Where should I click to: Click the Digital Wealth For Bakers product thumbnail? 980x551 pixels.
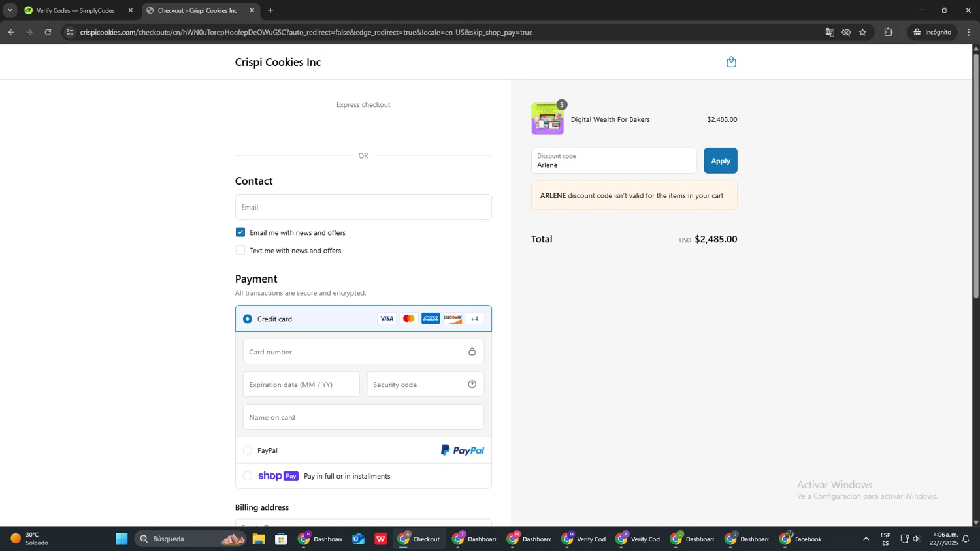tap(547, 119)
